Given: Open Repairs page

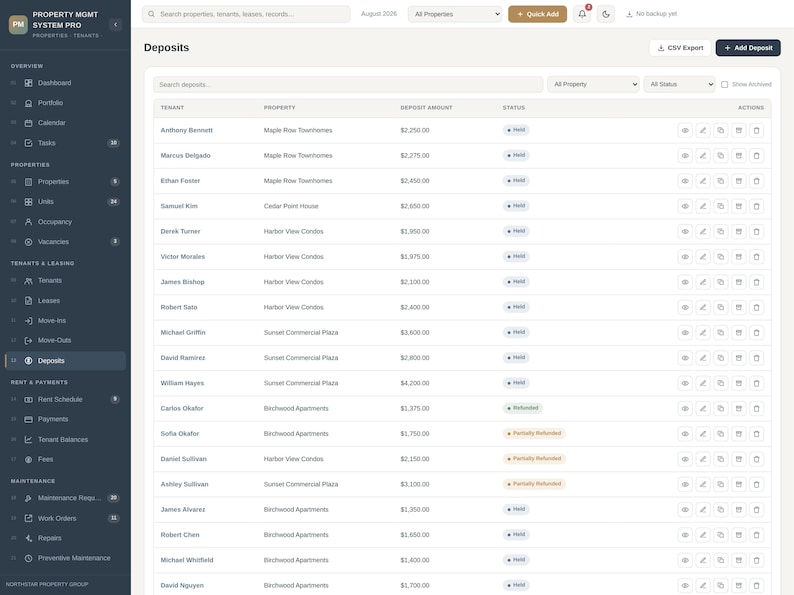Looking at the screenshot, I should [x=65, y=538].
